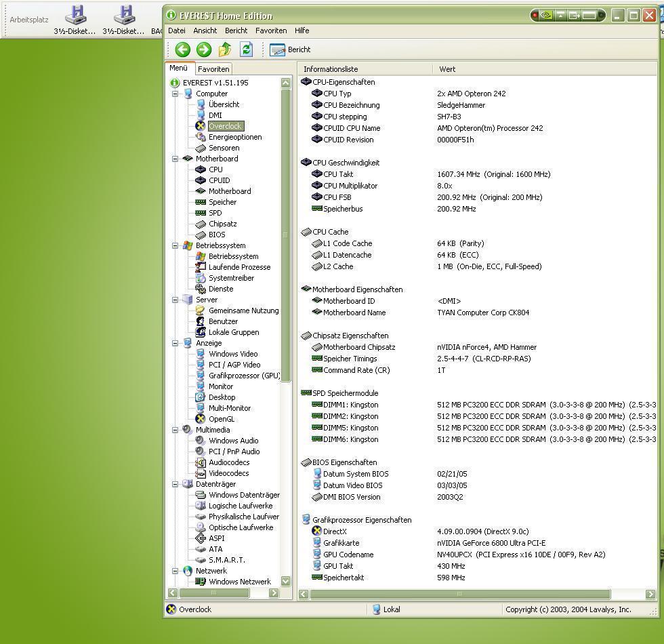Collapse the Datenträger tree branch
664x644 pixels.
[175, 484]
